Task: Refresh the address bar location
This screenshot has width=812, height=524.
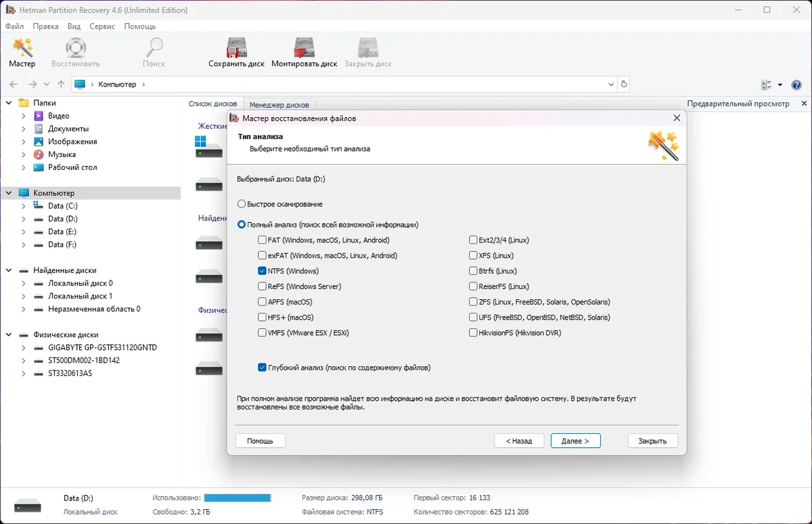Action: (624, 85)
